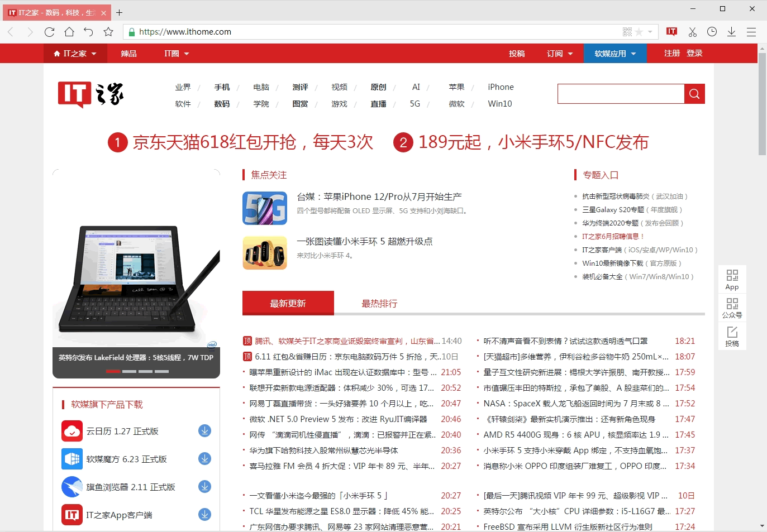Expand the 订阅 dropdown in the red bar
This screenshot has width=767, height=532.
[x=560, y=54]
